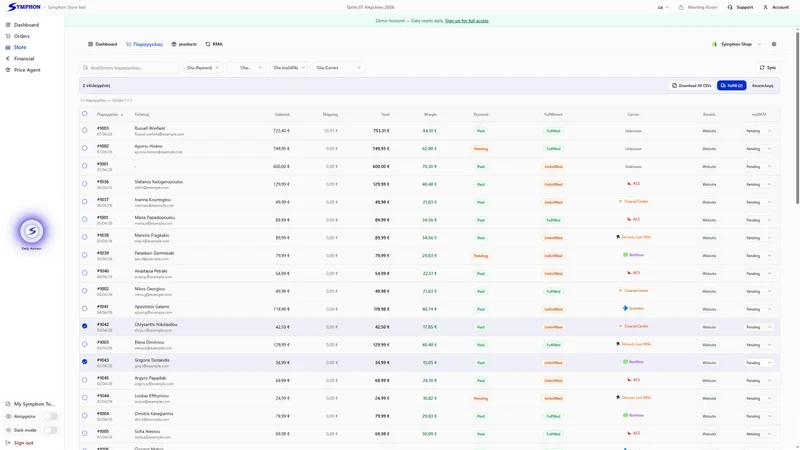
Task: Click Sign out in the sidebar
Action: 19,443
